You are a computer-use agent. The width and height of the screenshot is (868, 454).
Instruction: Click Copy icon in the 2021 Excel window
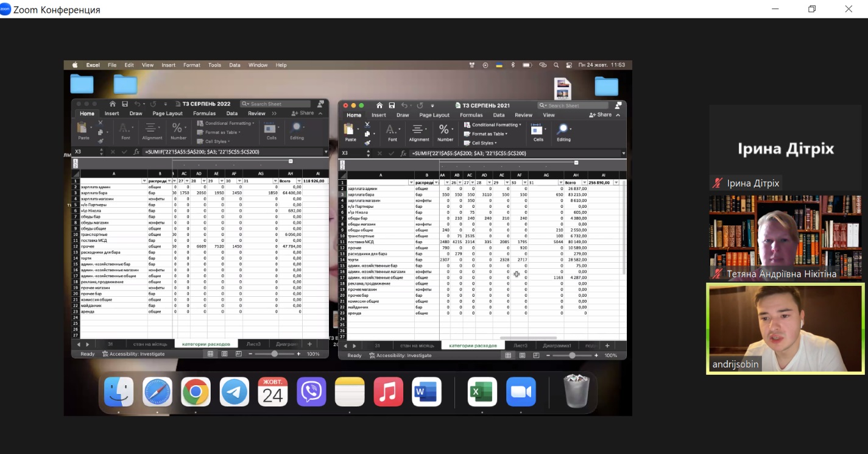coord(367,133)
